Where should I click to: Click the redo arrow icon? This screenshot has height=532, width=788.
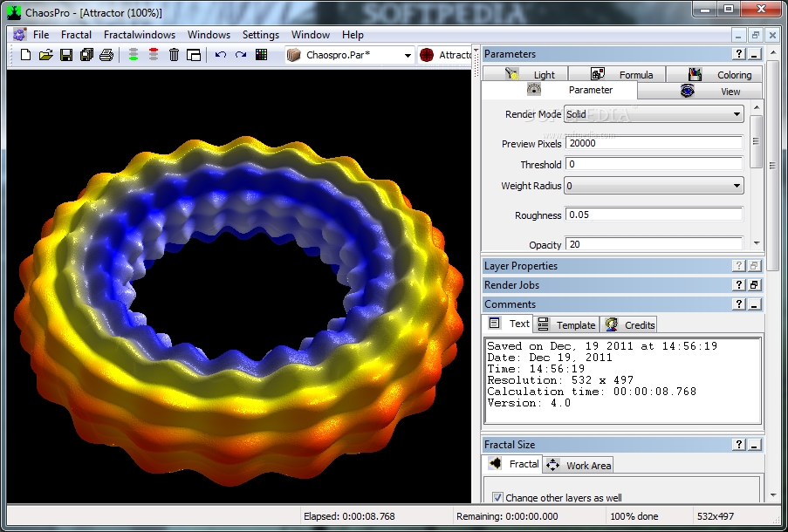(x=240, y=55)
